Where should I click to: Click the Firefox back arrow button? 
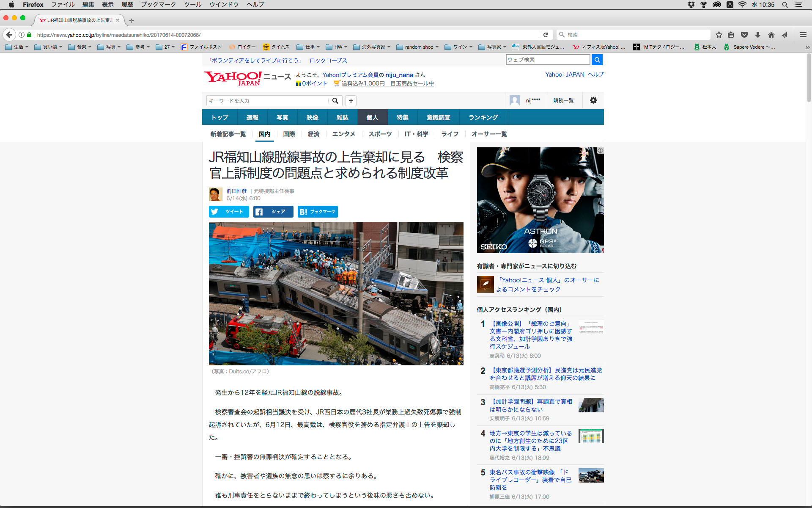[9, 35]
